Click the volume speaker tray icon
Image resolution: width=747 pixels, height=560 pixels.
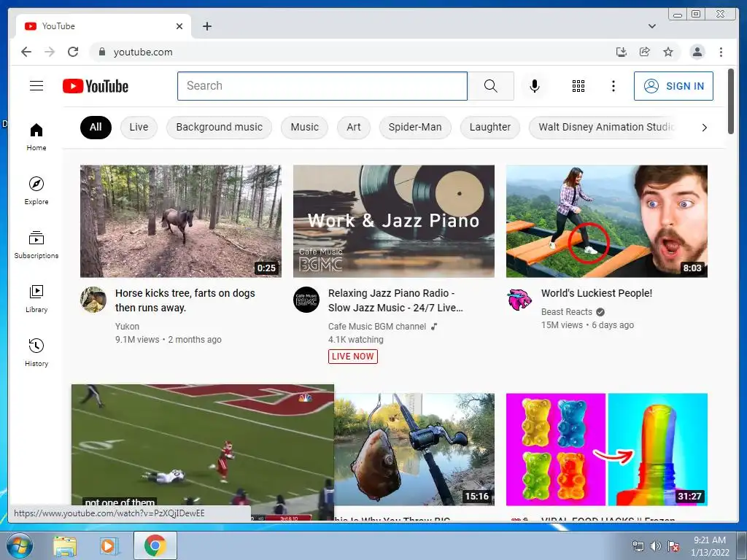pos(656,546)
